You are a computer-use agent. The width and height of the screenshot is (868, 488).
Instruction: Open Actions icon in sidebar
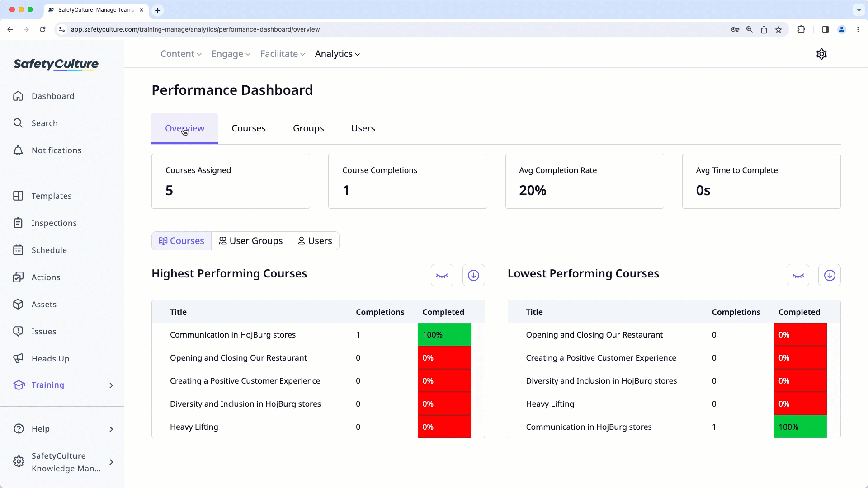18,277
